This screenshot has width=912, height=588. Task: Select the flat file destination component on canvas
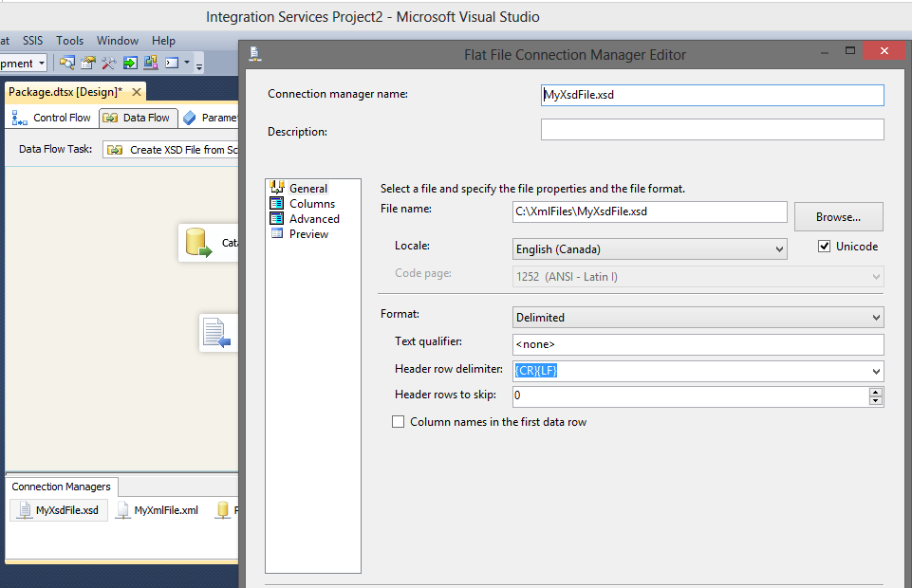coord(218,333)
